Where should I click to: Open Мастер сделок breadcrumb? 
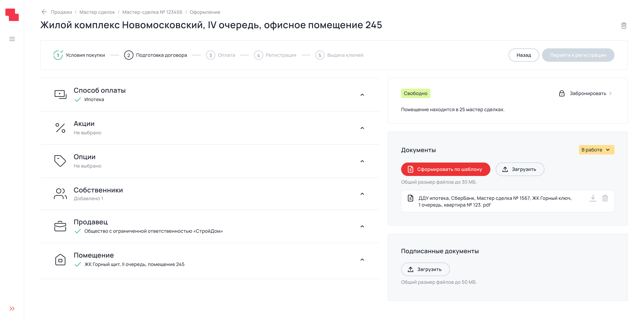tap(97, 12)
